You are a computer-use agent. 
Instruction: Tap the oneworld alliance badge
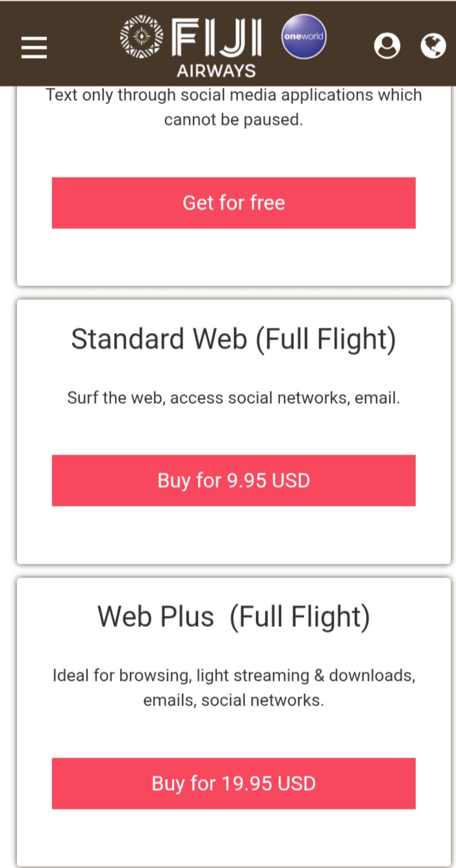[304, 37]
